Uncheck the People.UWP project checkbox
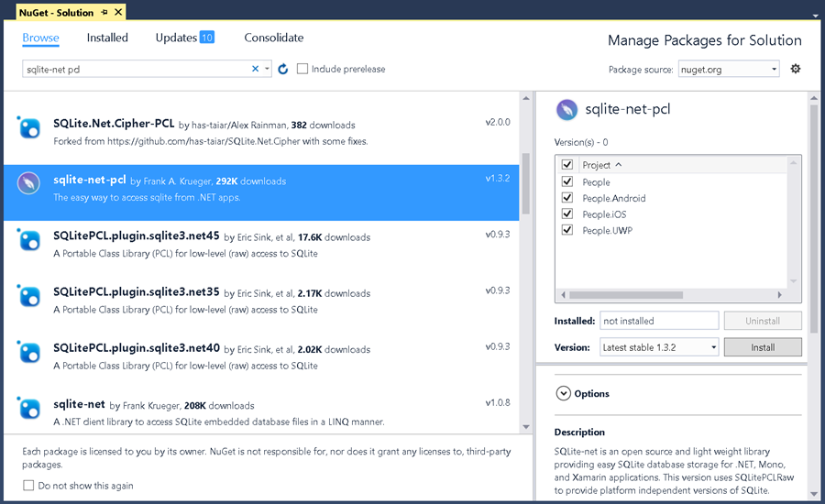This screenshot has height=504, width=825. [x=567, y=230]
